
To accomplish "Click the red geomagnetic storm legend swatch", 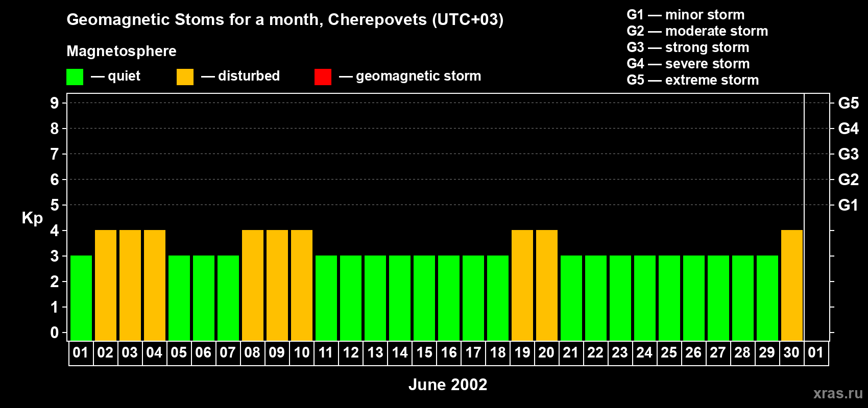I will (323, 77).
